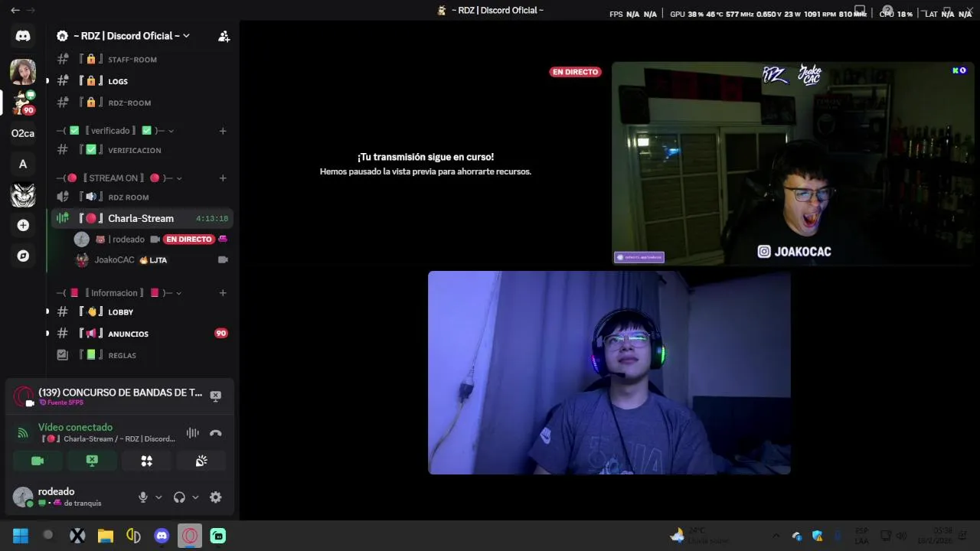Open the O2ca server
980x551 pixels.
23,133
